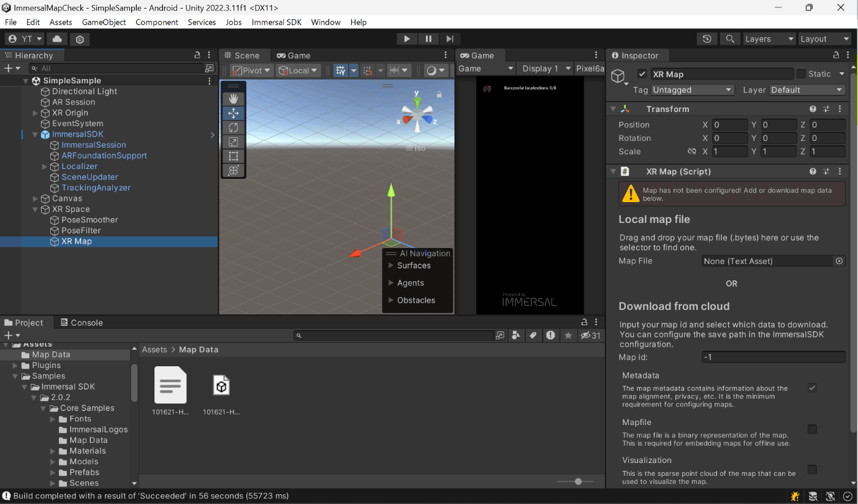This screenshot has width=858, height=504.
Task: Toggle the XR Map active checkbox
Action: pyautogui.click(x=642, y=74)
